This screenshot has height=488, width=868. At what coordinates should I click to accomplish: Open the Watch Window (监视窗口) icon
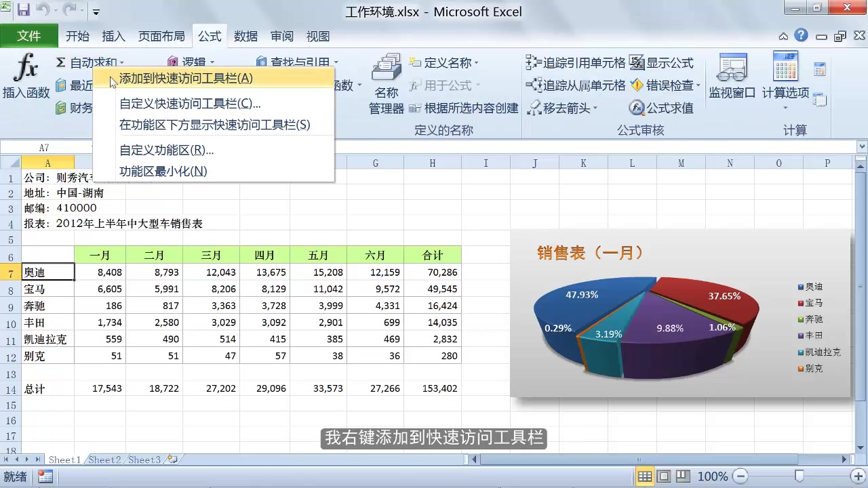[732, 68]
